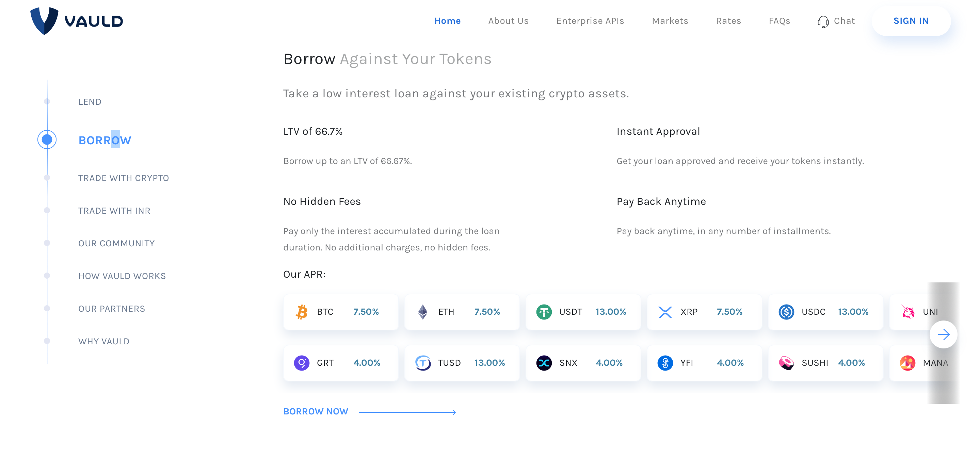The height and width of the screenshot is (475, 980).
Task: Click the GRT token icon
Action: (x=302, y=363)
